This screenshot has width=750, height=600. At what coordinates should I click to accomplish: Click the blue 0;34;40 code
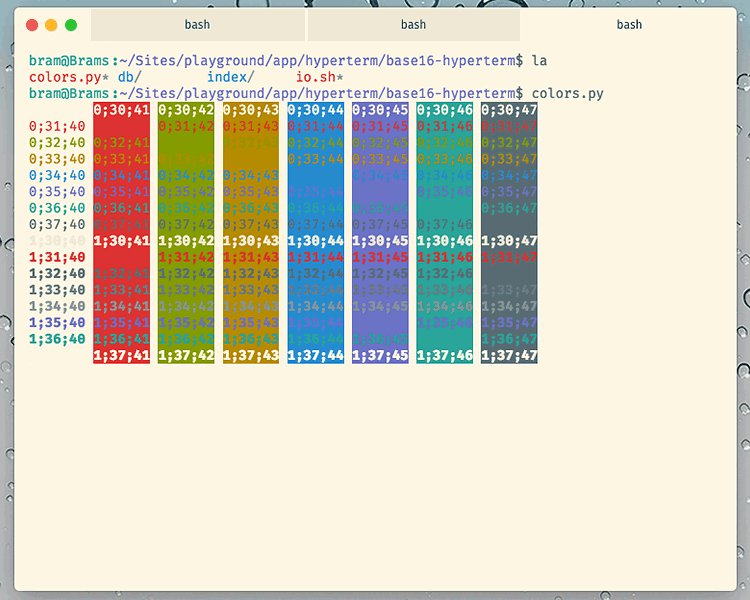(x=57, y=175)
